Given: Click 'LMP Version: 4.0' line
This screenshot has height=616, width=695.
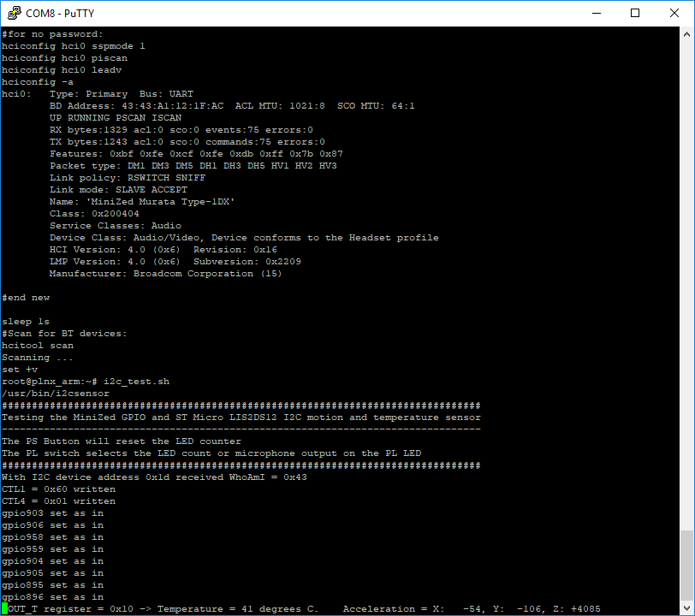Looking at the screenshot, I should [175, 262].
